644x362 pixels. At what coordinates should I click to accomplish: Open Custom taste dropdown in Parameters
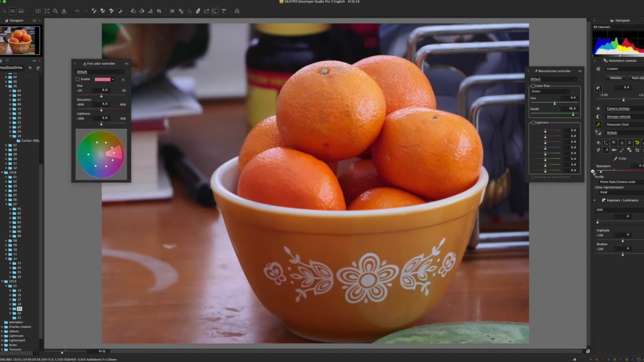[624, 69]
